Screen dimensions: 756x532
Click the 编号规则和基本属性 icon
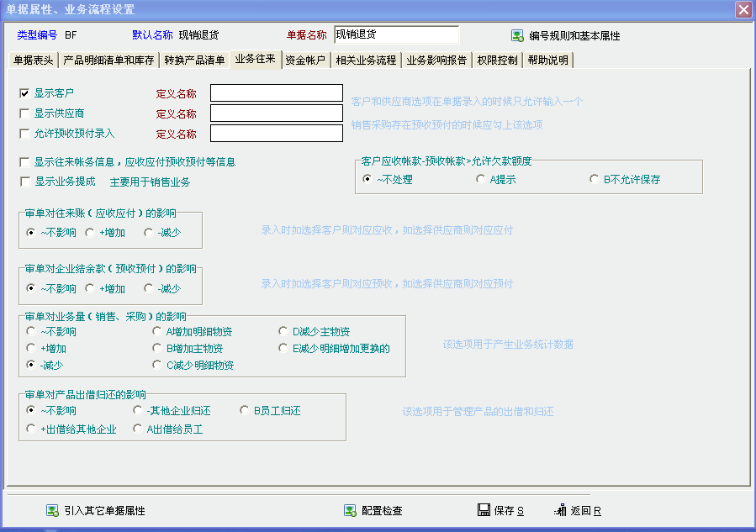tap(518, 36)
